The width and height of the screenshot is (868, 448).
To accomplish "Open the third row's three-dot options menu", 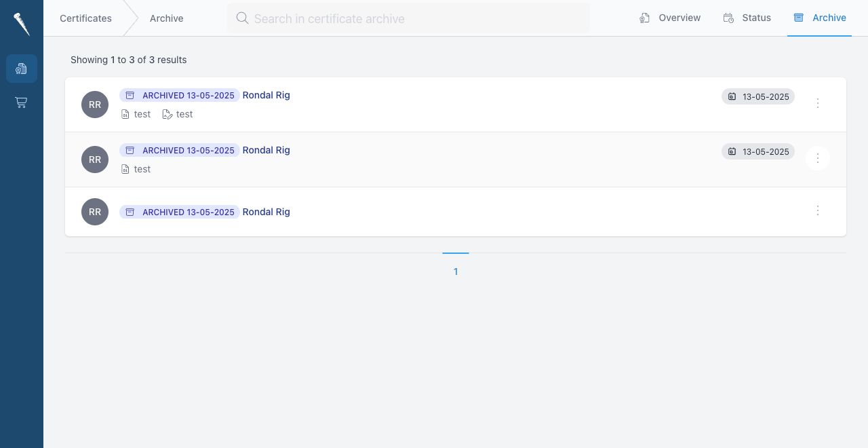I will tap(818, 210).
